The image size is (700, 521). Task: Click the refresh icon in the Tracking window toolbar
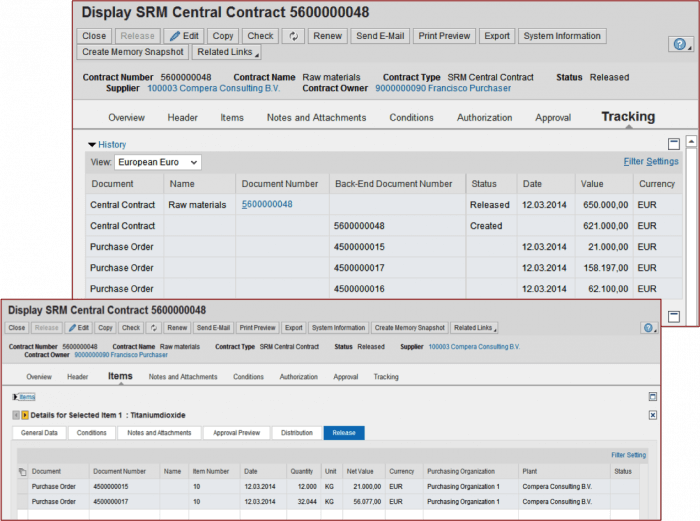293,36
